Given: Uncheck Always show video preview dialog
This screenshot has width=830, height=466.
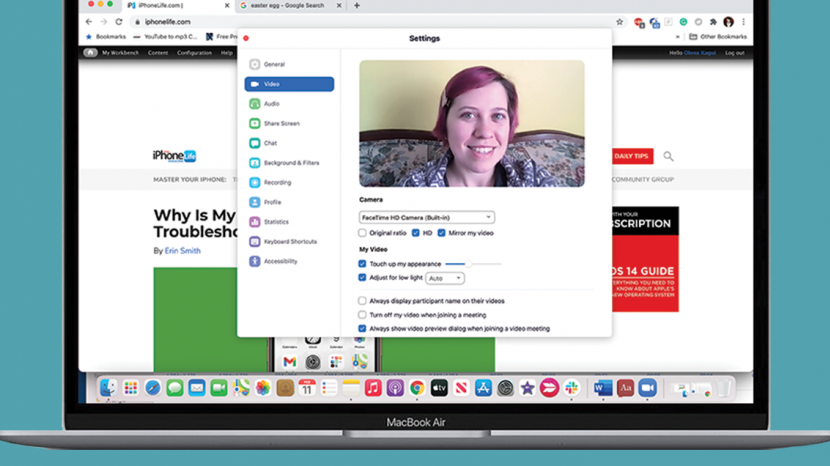Looking at the screenshot, I should [362, 328].
